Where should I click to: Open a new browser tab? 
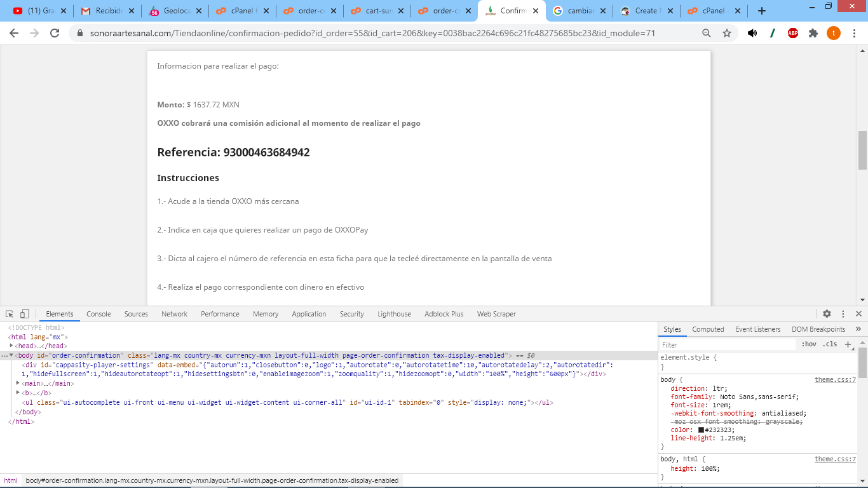coord(762,11)
